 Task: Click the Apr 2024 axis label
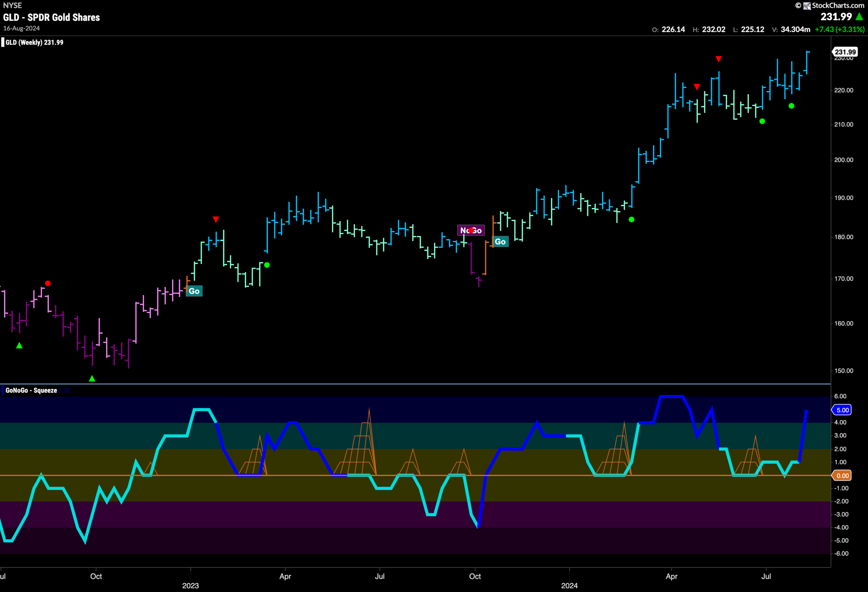[672, 576]
